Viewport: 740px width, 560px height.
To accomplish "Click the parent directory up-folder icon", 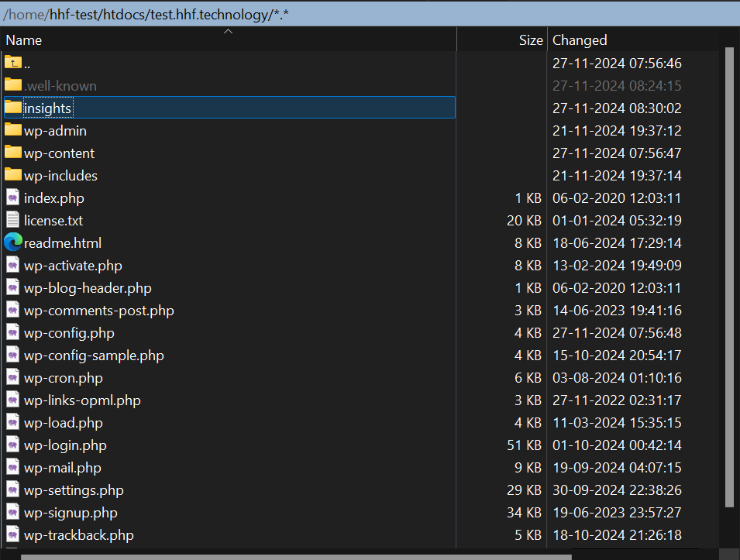I will pyautogui.click(x=13, y=63).
